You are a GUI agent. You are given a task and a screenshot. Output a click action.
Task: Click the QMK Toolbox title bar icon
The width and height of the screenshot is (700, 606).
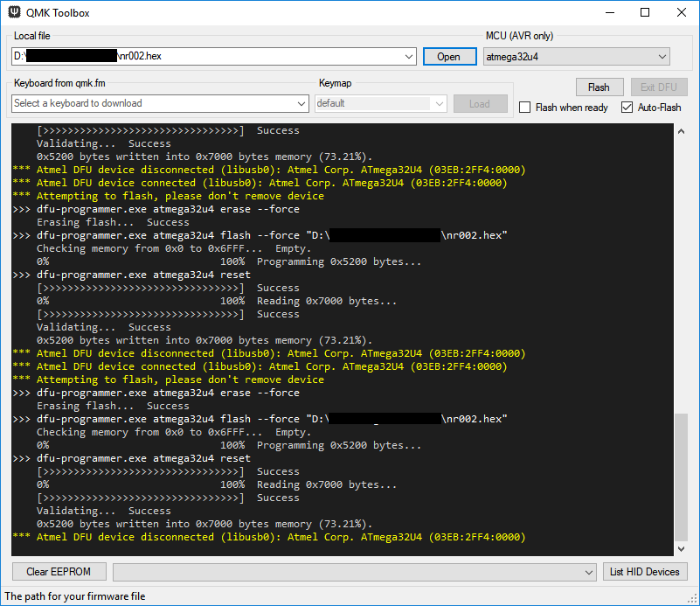pyautogui.click(x=14, y=13)
